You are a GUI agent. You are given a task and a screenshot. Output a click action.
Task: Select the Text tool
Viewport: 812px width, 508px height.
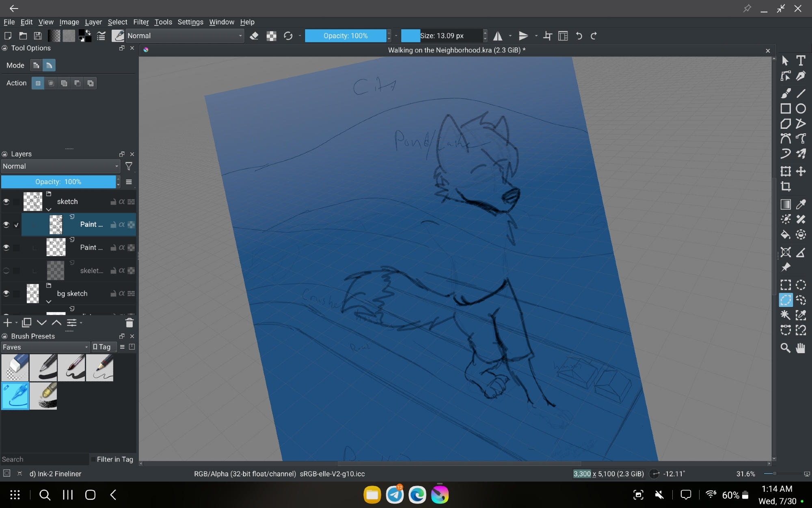click(x=801, y=61)
